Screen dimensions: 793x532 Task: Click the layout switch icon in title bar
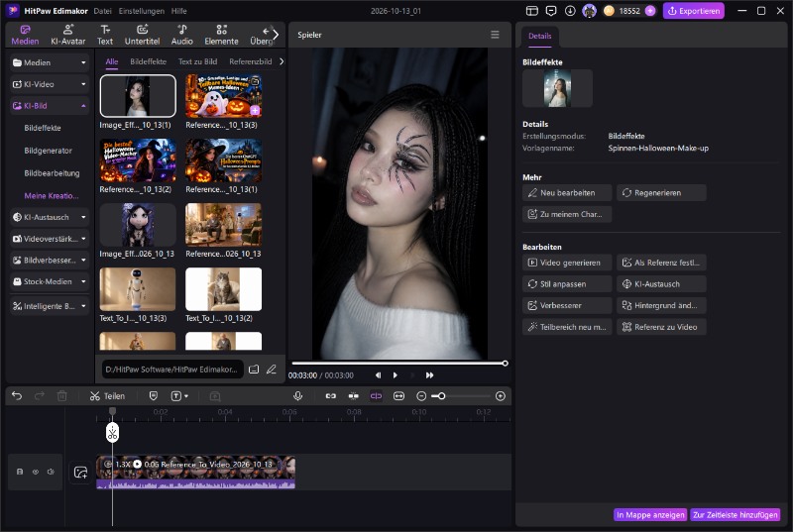531,11
